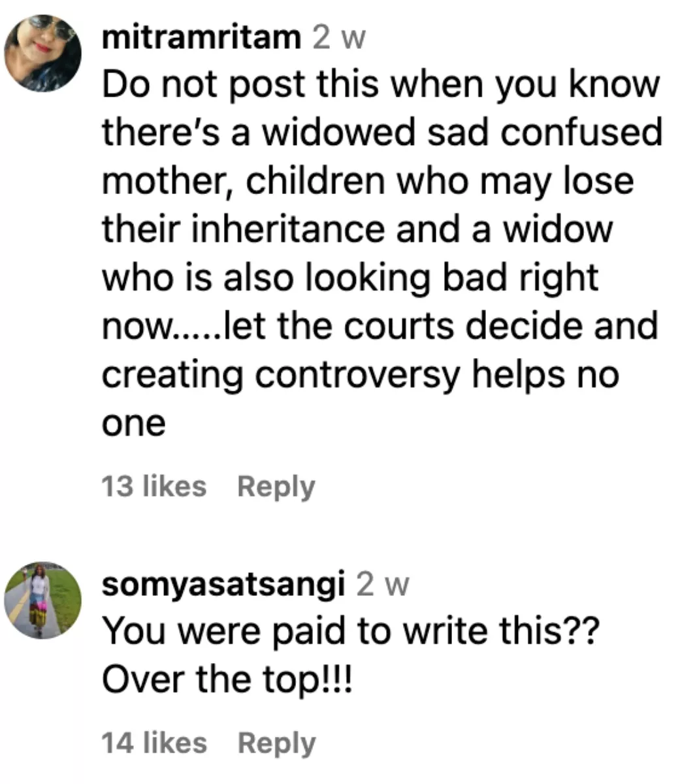View the 14 likes on somyasatsangi's comment
The width and height of the screenshot is (680, 784).
154,743
